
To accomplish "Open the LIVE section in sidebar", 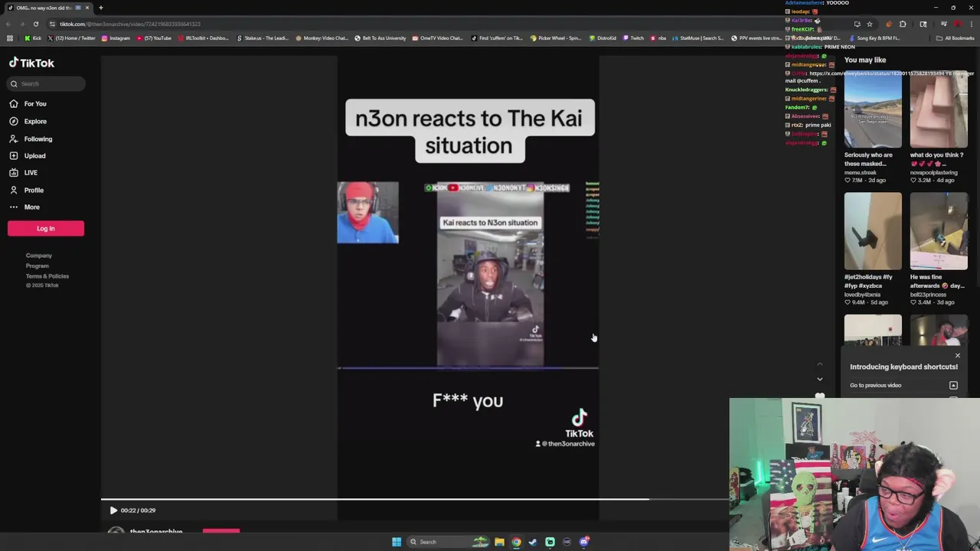I will (23, 172).
